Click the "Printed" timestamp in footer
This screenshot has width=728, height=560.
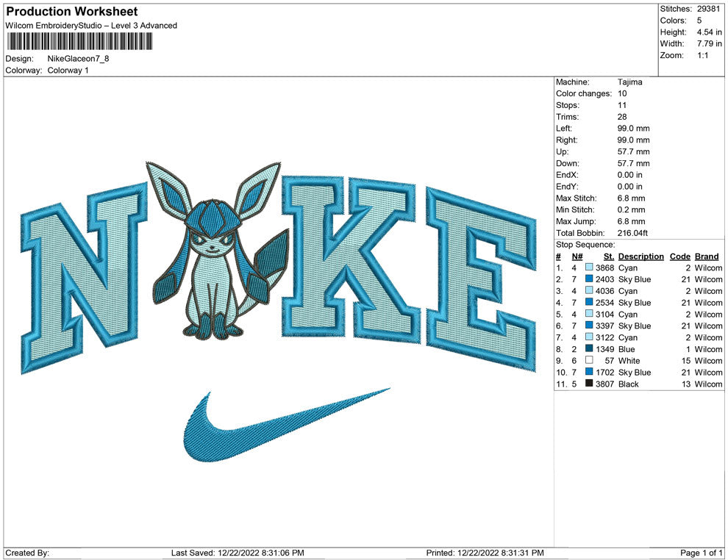(485, 553)
